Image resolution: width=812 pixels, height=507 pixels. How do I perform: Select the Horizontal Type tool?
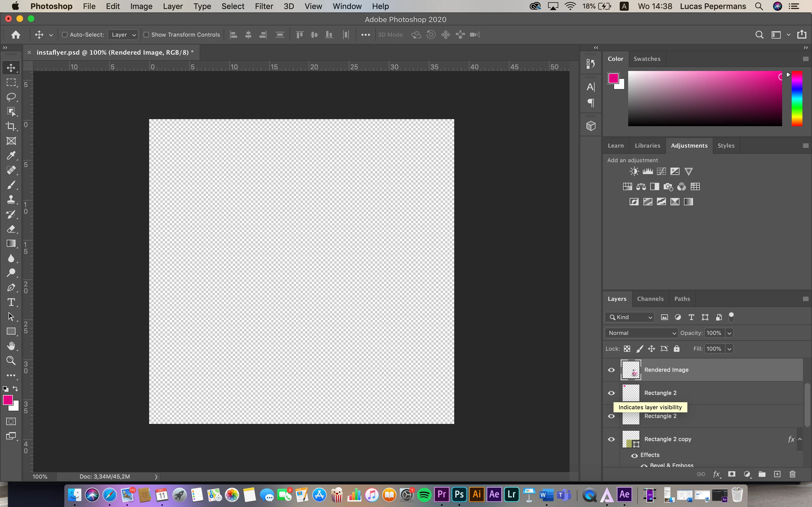tap(11, 302)
